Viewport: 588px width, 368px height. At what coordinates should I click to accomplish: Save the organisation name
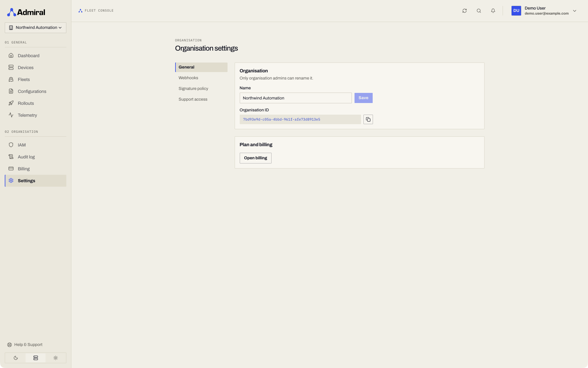tap(363, 98)
